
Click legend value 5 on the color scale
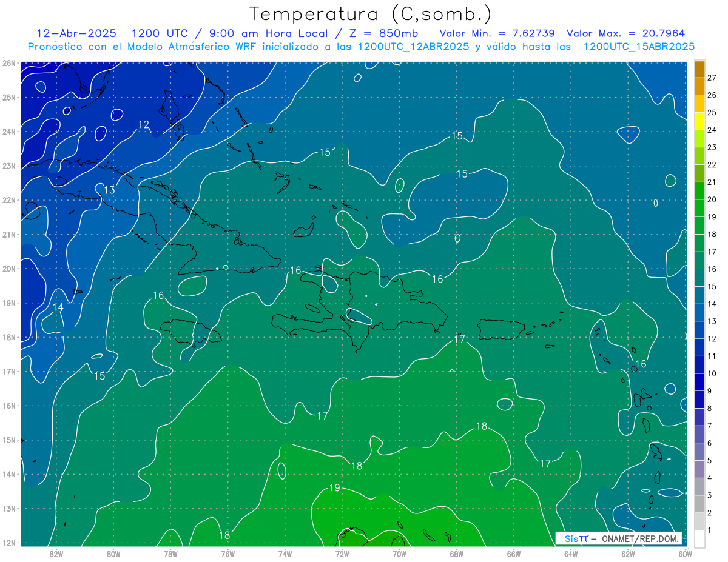(x=709, y=460)
